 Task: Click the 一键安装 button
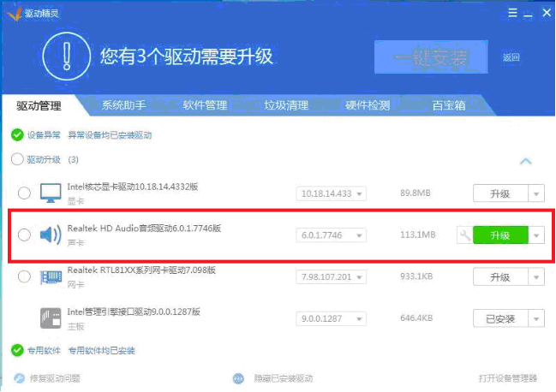pos(431,57)
